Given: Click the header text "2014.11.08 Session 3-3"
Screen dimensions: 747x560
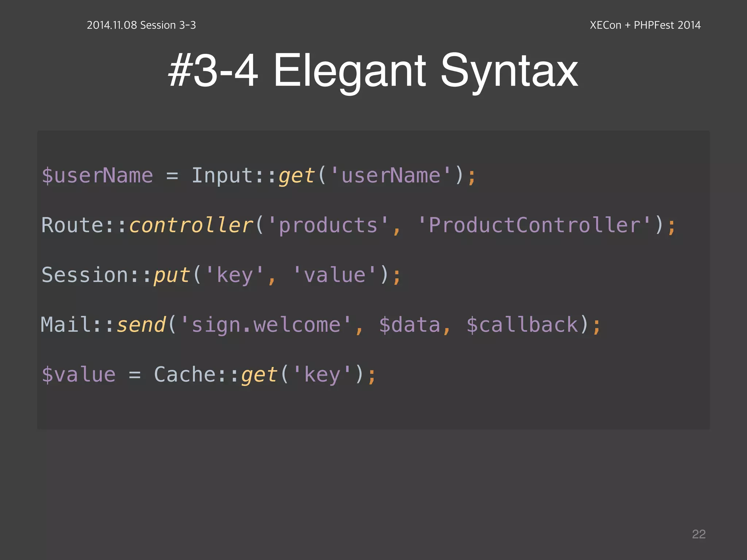Looking at the screenshot, I should point(142,25).
